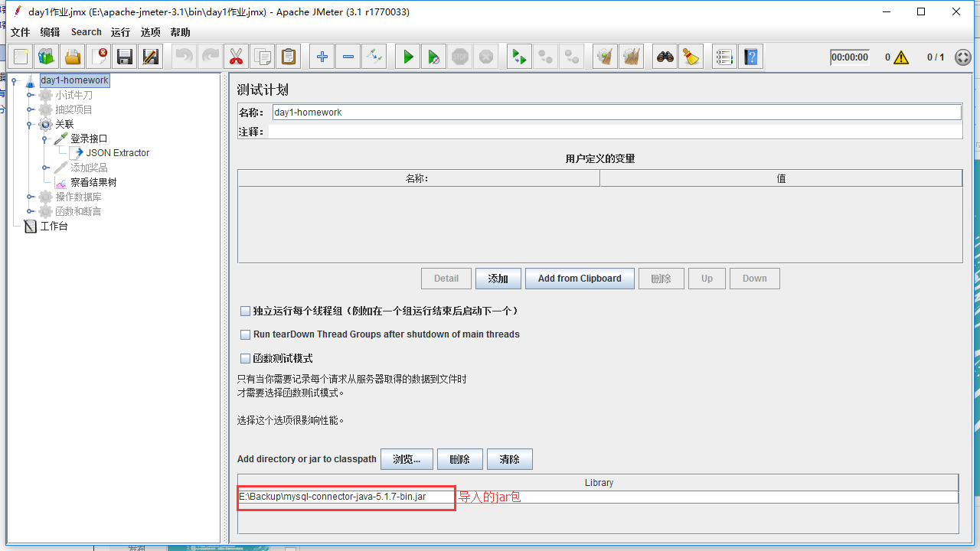The image size is (980, 551).
Task: Click the yellow warning triangle indicator
Action: pos(901,57)
